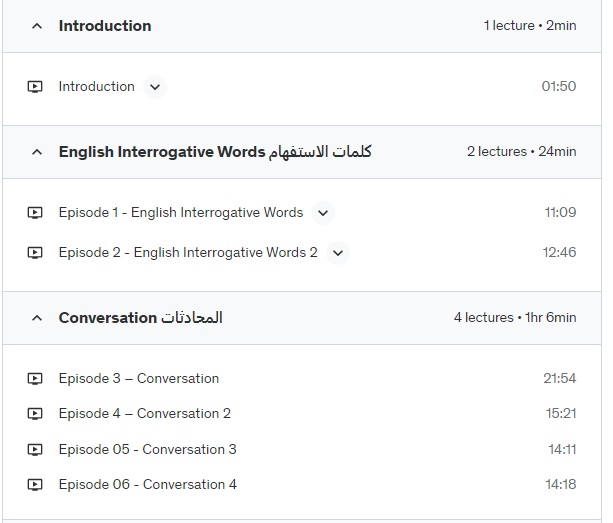Viewport: 613px width, 523px height.
Task: Click the English Interrogative Words section heading
Action: click(x=215, y=152)
